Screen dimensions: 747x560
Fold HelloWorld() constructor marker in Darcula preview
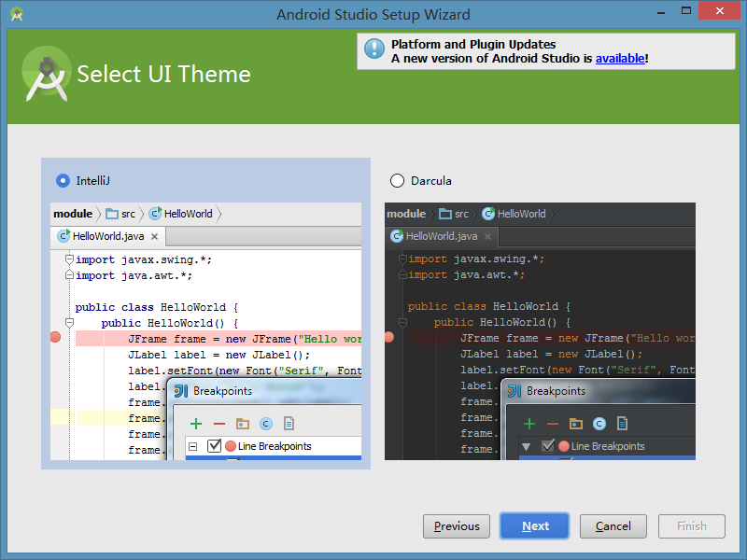tap(402, 323)
